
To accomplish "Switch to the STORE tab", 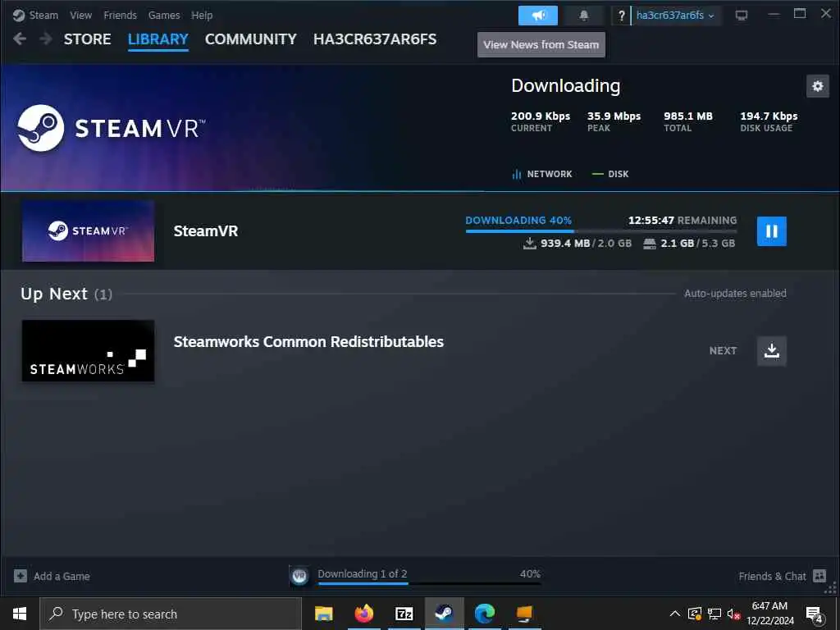I will [87, 39].
